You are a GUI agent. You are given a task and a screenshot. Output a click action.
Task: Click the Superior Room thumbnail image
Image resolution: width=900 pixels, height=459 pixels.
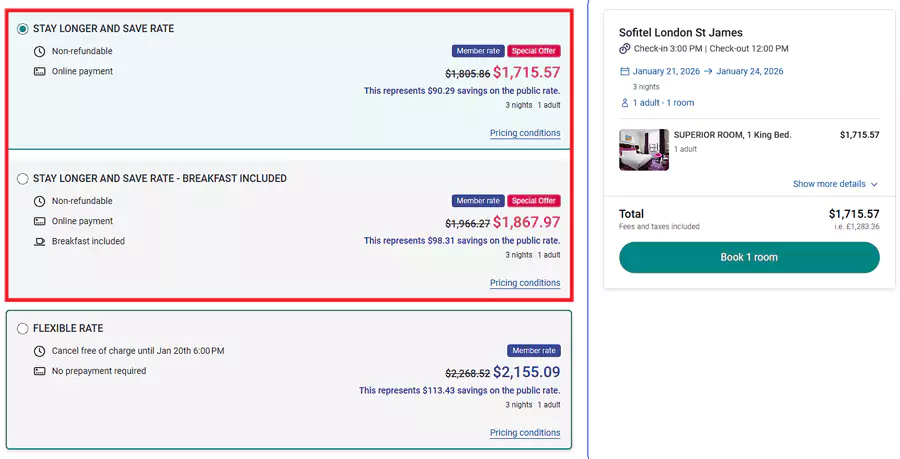(644, 150)
